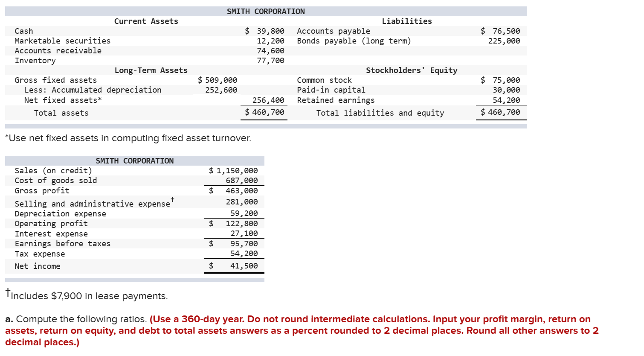Click the Inventory line item
The height and width of the screenshot is (356, 644).
(34, 60)
